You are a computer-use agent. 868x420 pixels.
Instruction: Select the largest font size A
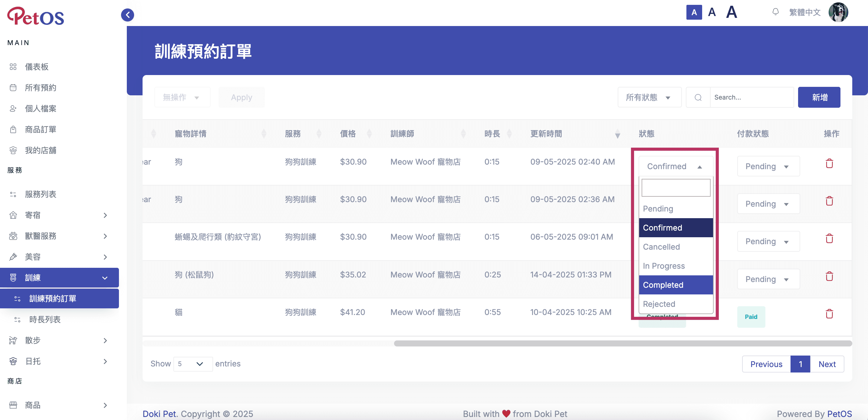coord(732,12)
